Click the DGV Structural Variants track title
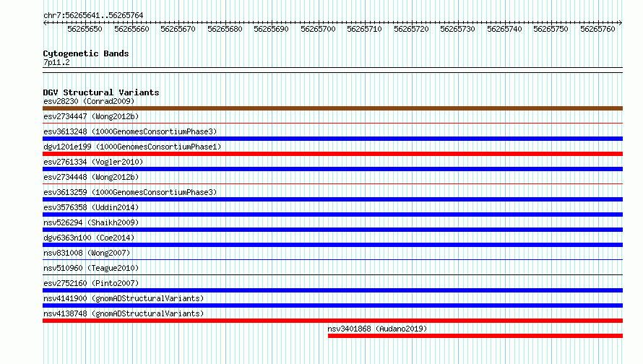Screen dimensions: 643x364 [101, 92]
